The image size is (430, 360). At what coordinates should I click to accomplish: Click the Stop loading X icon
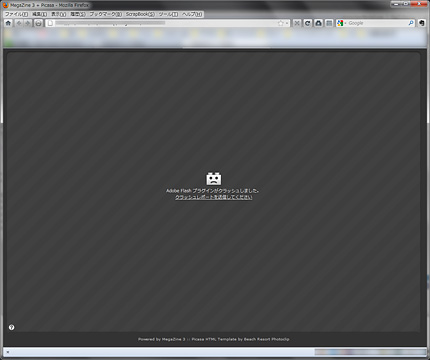(297, 23)
